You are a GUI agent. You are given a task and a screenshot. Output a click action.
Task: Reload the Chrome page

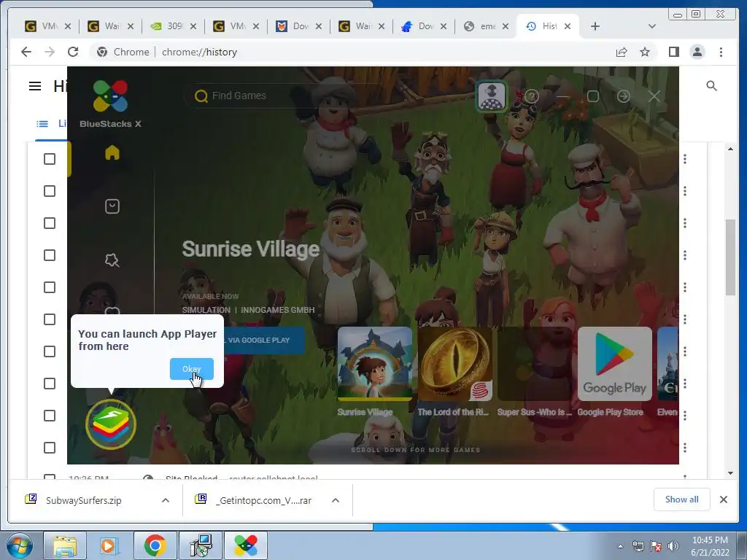point(73,52)
